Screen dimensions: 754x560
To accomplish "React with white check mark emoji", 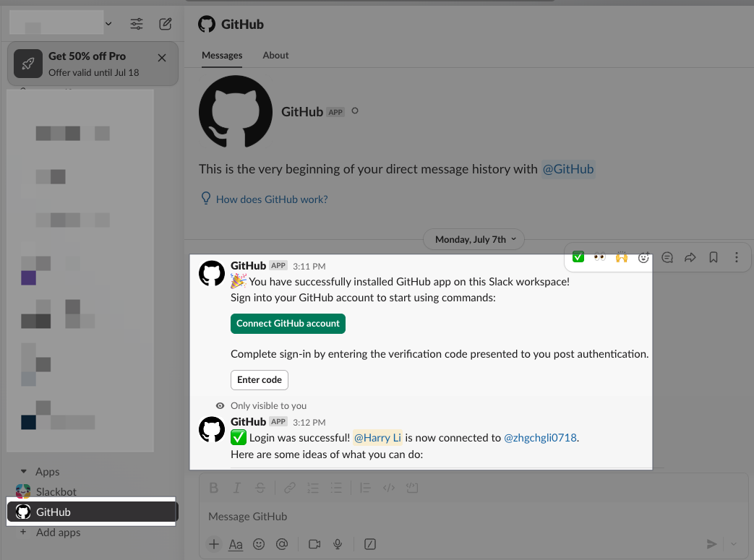I will pos(578,257).
